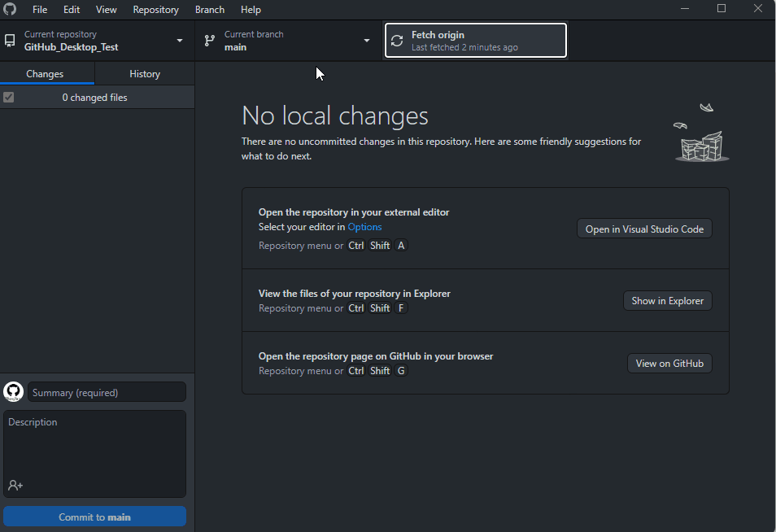The width and height of the screenshot is (776, 532).
Task: Open the Repository menu
Action: click(x=155, y=10)
